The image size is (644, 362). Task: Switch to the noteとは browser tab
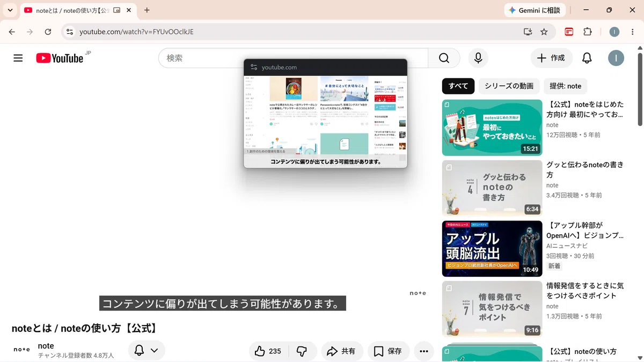click(x=72, y=10)
